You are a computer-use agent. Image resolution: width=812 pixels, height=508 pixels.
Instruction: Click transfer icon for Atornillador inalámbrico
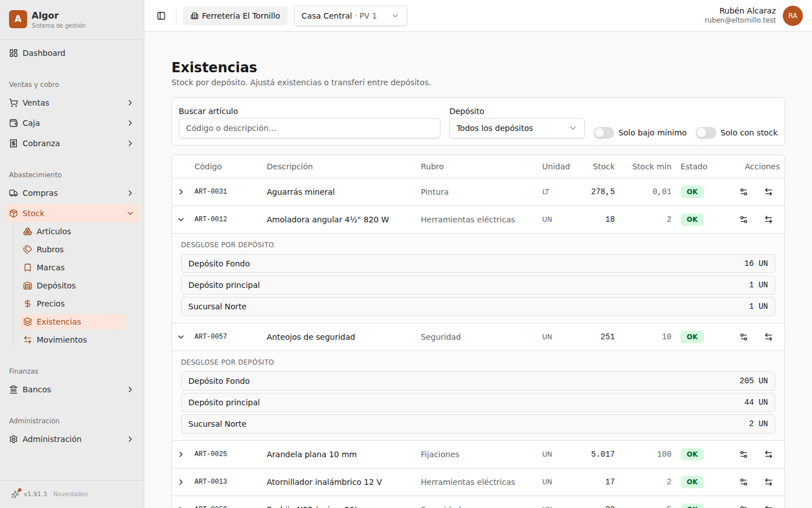pyautogui.click(x=769, y=482)
